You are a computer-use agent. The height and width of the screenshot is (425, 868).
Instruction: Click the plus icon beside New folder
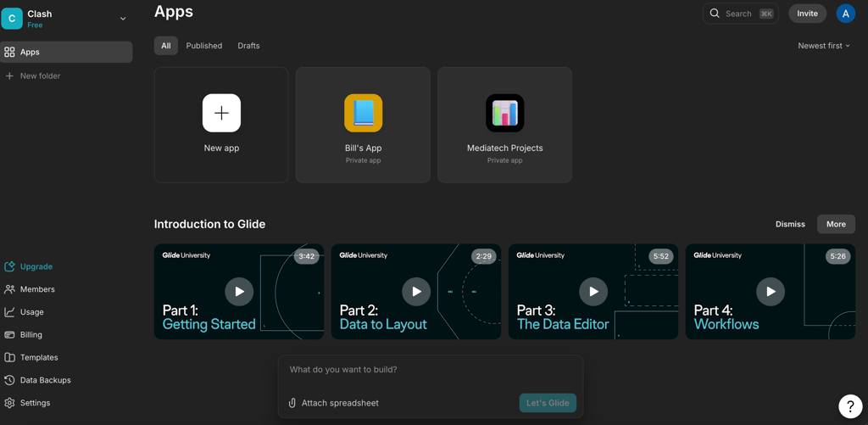point(9,75)
